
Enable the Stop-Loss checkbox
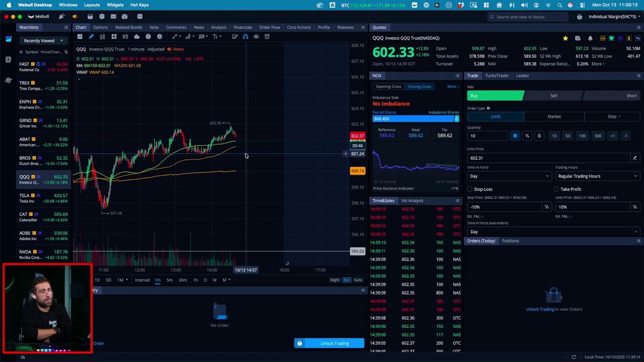469,189
